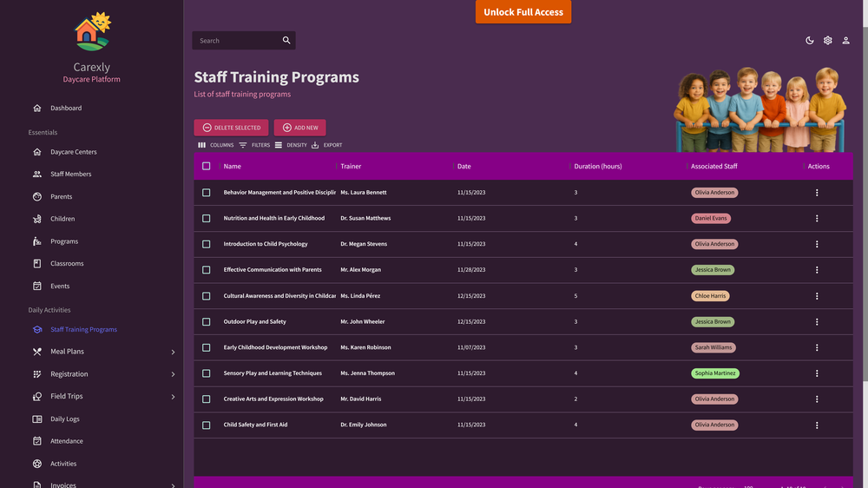The height and width of the screenshot is (488, 868).
Task: Check the Nutrition and Health row checkbox
Action: click(206, 218)
